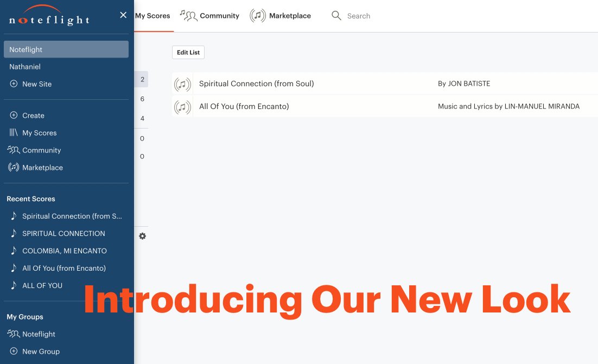This screenshot has height=364, width=598.
Task: Click the Create plus icon
Action: (14, 115)
